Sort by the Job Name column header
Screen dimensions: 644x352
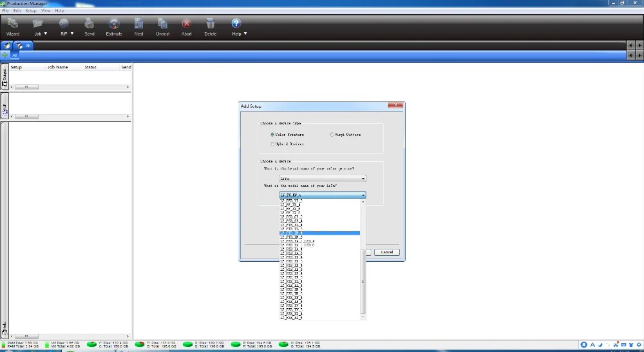64,67
